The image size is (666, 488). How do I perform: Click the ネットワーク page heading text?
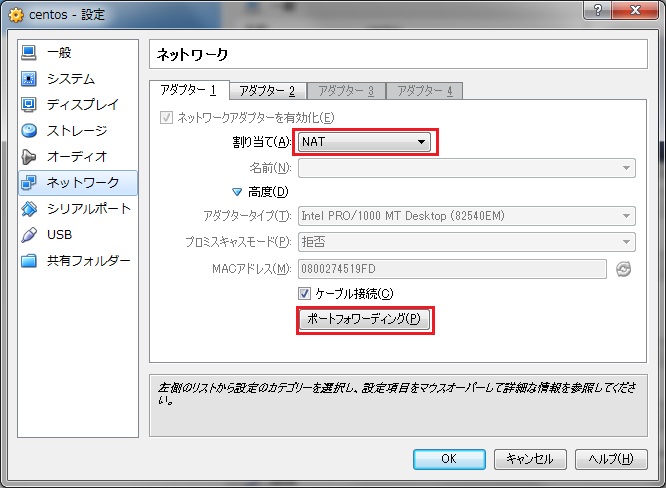[x=192, y=54]
